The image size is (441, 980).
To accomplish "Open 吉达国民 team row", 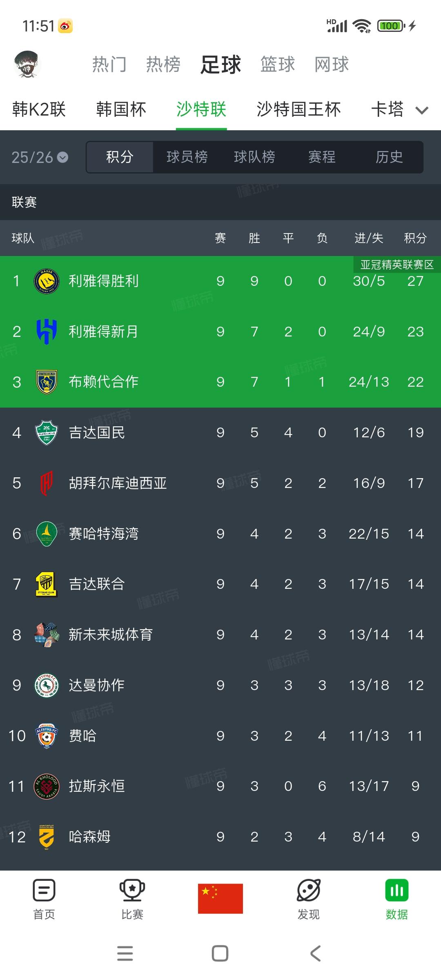I will tap(220, 432).
